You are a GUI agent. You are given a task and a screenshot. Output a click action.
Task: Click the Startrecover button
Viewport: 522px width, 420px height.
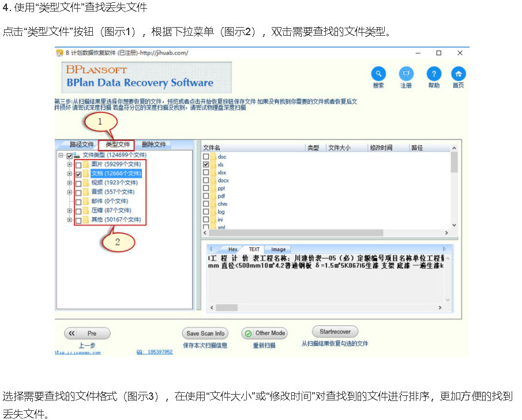(x=335, y=331)
